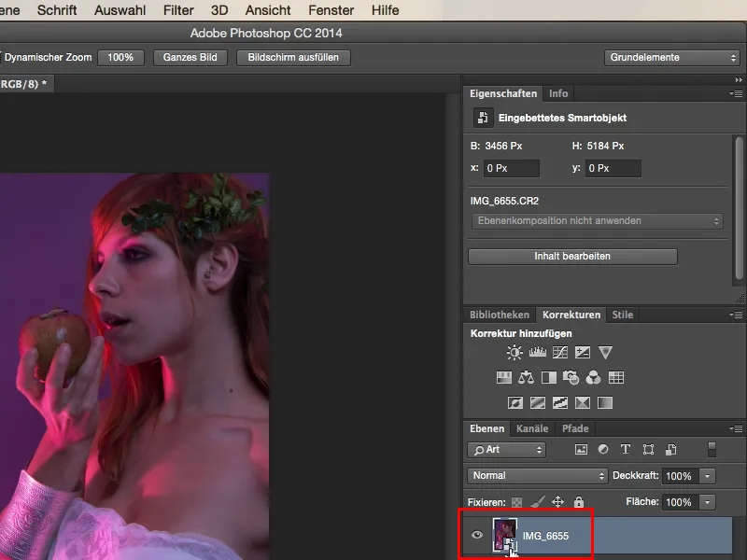Viewport: 747px width, 560px height.
Task: Switch to the Stile tab
Action: (x=622, y=315)
